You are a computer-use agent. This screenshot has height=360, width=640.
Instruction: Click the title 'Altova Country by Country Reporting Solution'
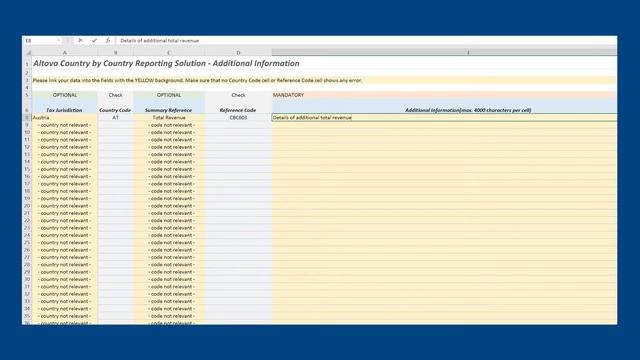pos(120,63)
